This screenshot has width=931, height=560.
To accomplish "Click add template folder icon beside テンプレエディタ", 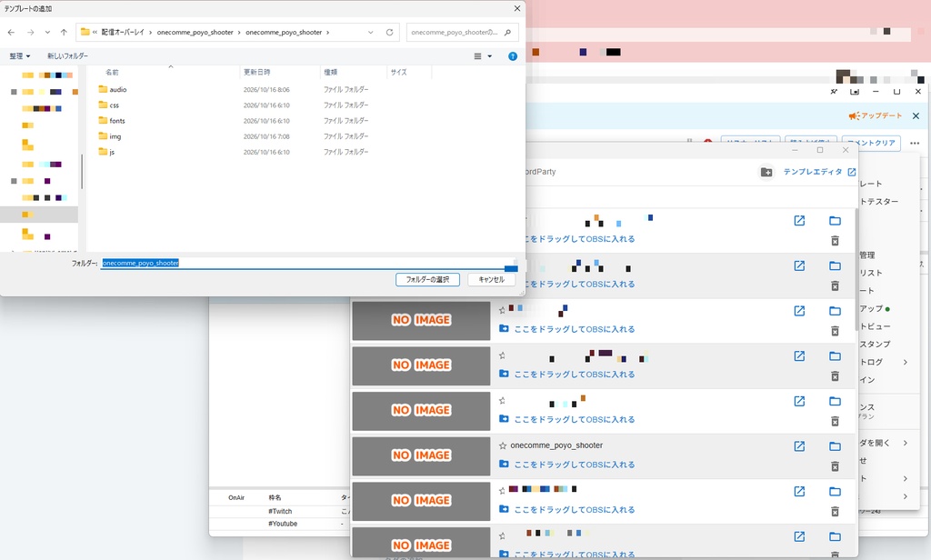I will click(x=766, y=172).
